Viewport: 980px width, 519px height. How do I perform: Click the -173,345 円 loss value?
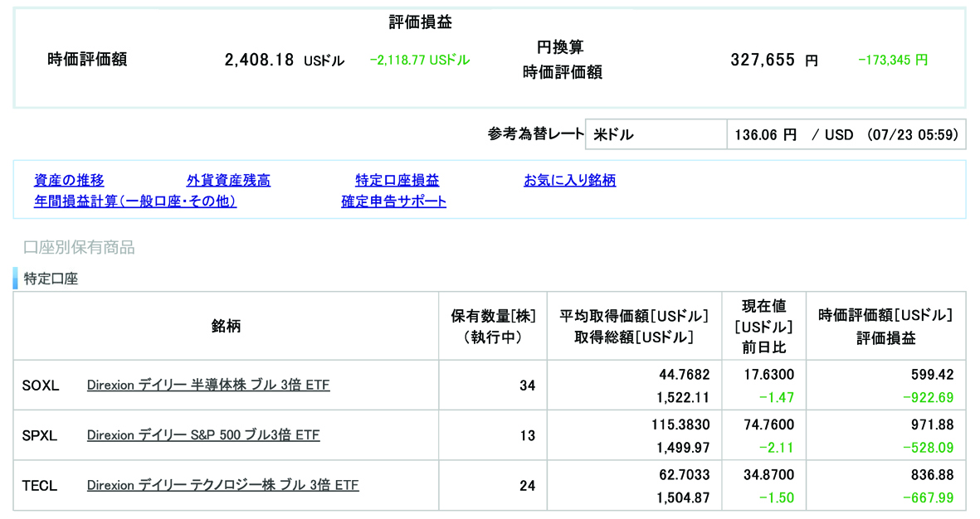click(893, 60)
